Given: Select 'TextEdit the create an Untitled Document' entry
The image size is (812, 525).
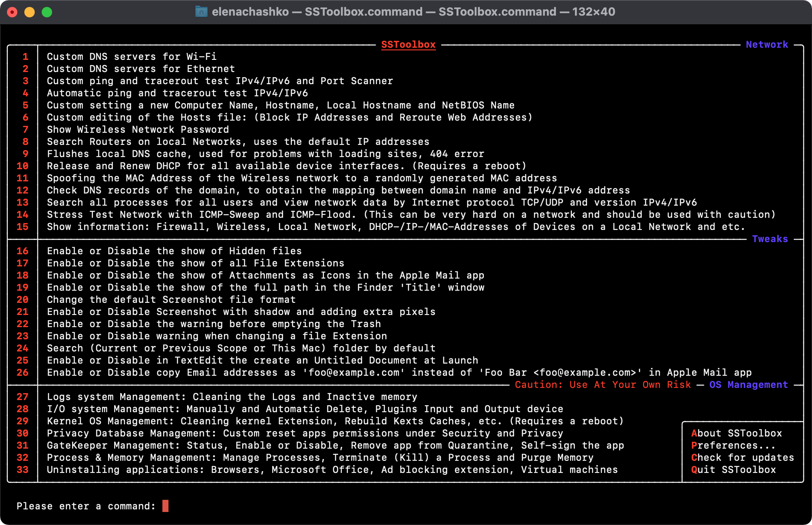Looking at the screenshot, I should click(x=262, y=361).
